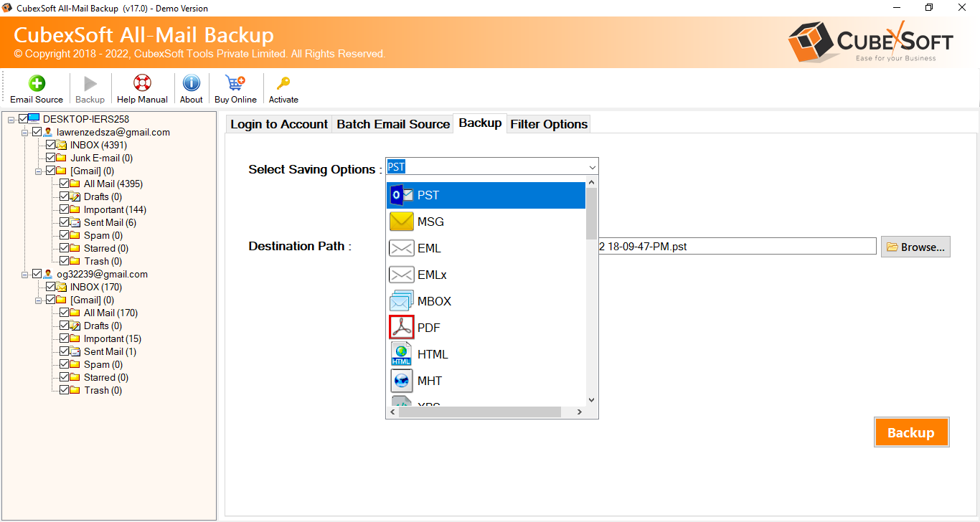Select the Backup tab
This screenshot has height=522, width=980.
(x=480, y=123)
